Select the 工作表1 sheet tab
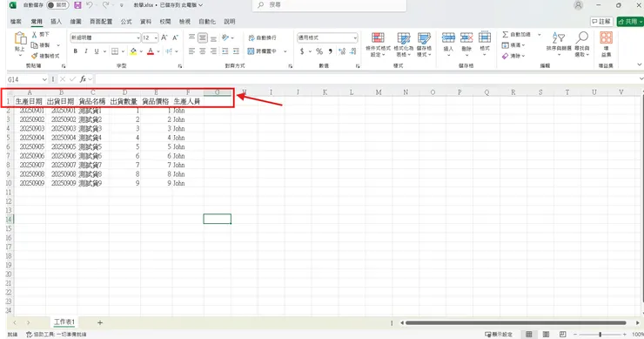Screen dimensions: 644x339 point(64,322)
